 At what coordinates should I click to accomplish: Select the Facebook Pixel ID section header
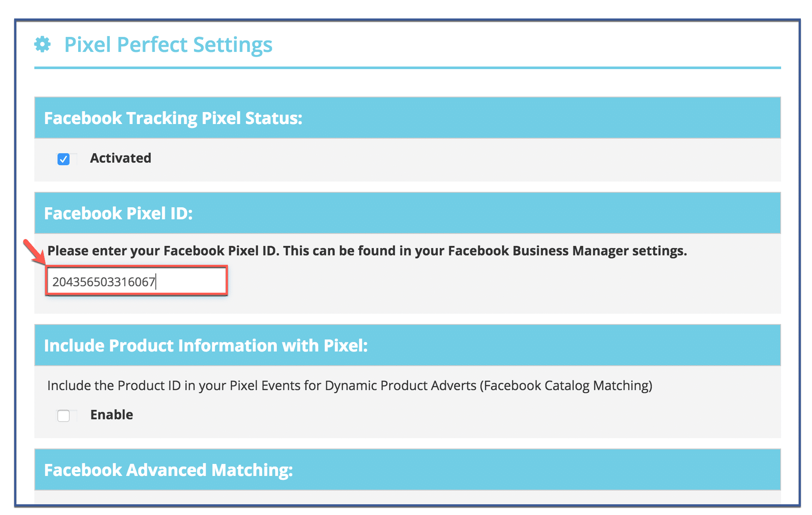pyautogui.click(x=407, y=213)
